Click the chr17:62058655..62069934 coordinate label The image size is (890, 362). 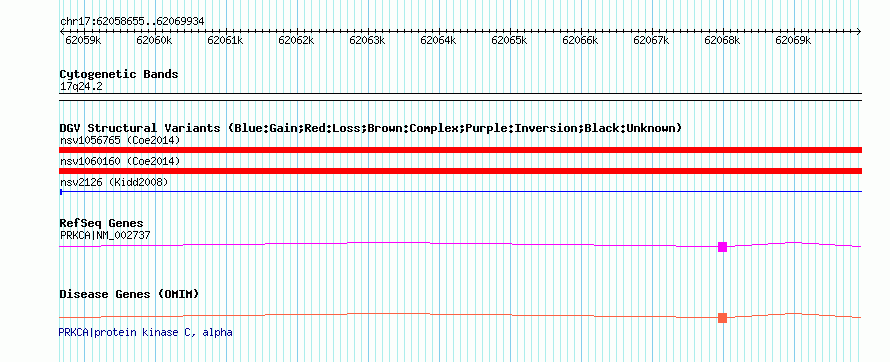[x=132, y=22]
